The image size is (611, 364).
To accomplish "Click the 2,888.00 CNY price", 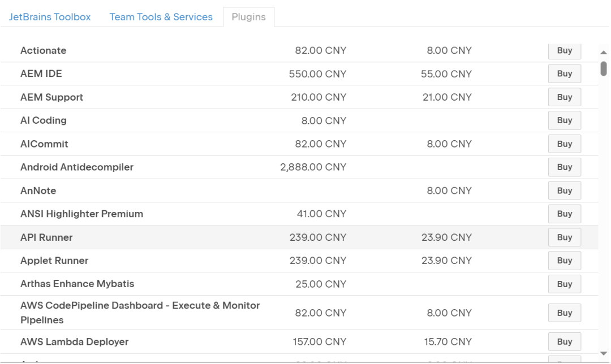I will click(x=313, y=167).
